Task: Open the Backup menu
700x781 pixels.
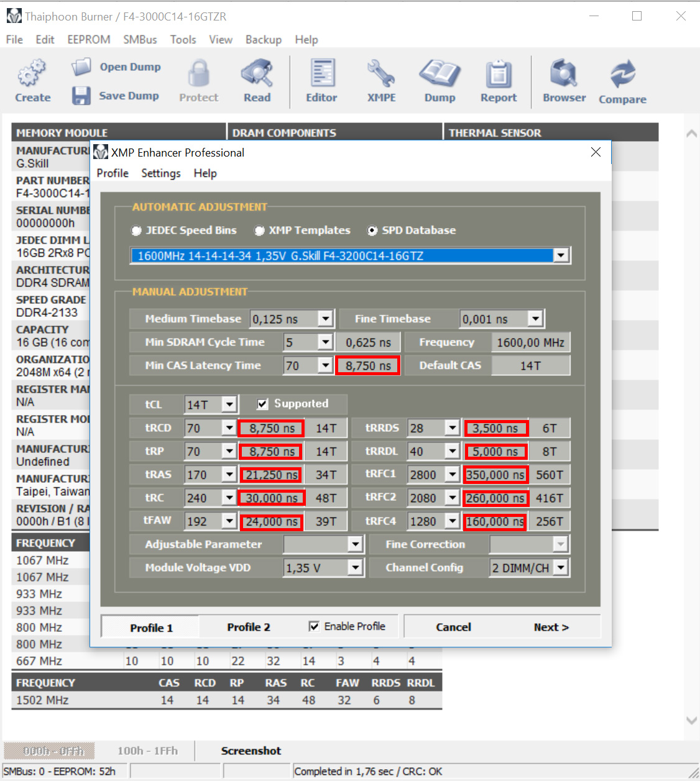Action: coord(264,40)
